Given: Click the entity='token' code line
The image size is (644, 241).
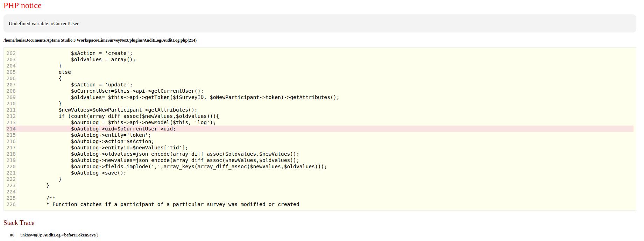Looking at the screenshot, I should coord(111,135).
